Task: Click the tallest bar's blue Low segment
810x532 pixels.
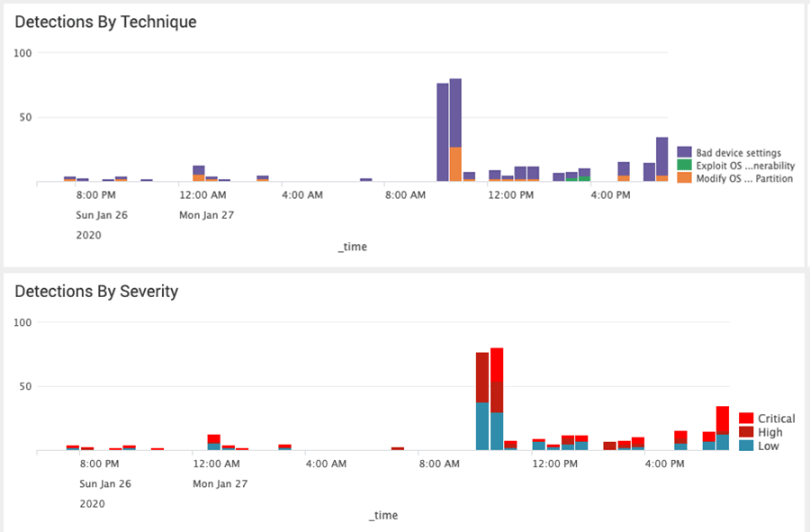Action: [x=497, y=431]
